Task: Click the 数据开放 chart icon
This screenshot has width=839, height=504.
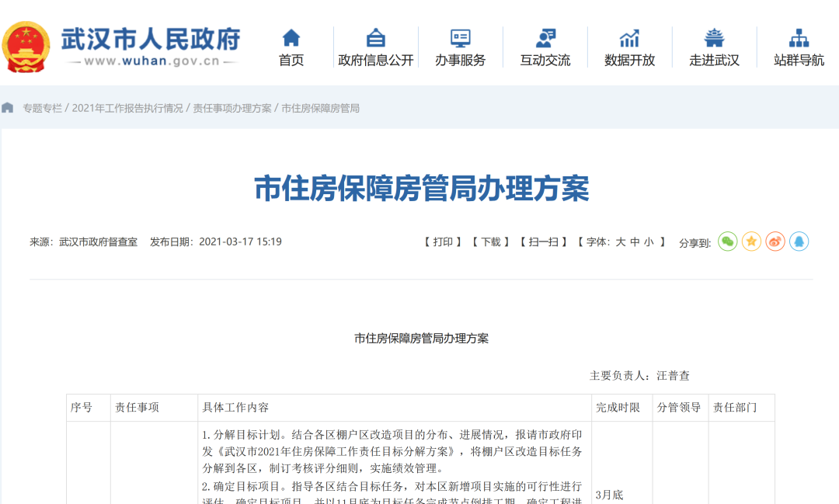Action: pyautogui.click(x=629, y=37)
